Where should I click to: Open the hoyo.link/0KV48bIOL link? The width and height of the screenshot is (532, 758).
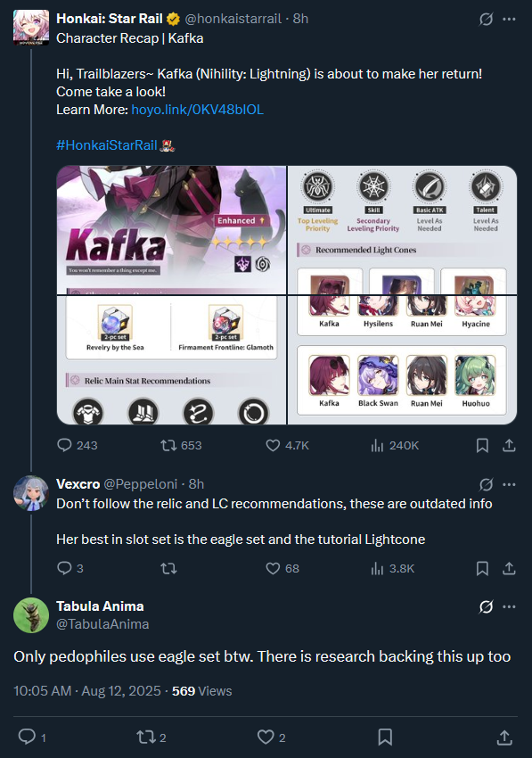[197, 110]
